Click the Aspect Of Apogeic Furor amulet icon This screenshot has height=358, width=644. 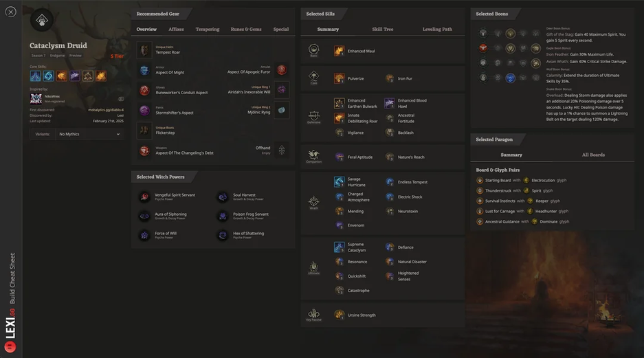pos(281,70)
